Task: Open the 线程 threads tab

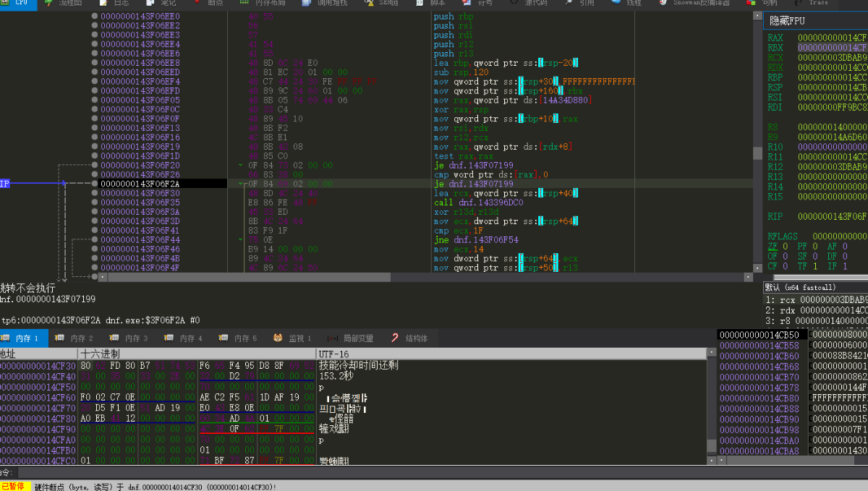Action: (x=626, y=3)
